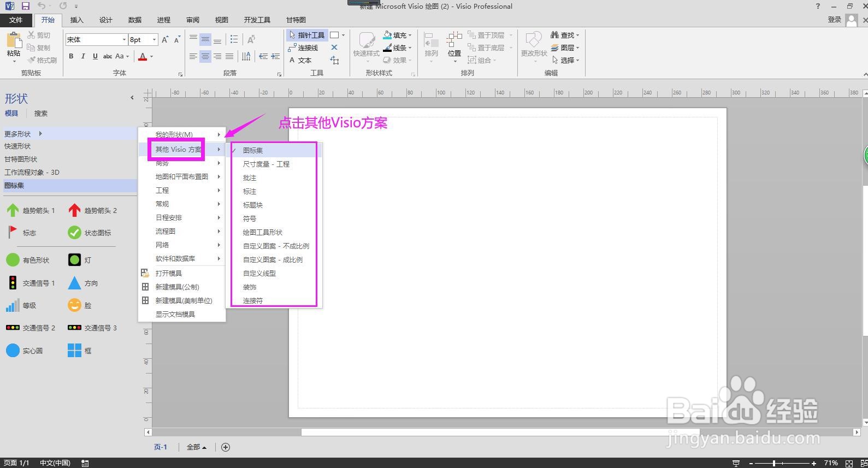Toggle Bold formatting
This screenshot has width=868, height=468.
pos(71,56)
